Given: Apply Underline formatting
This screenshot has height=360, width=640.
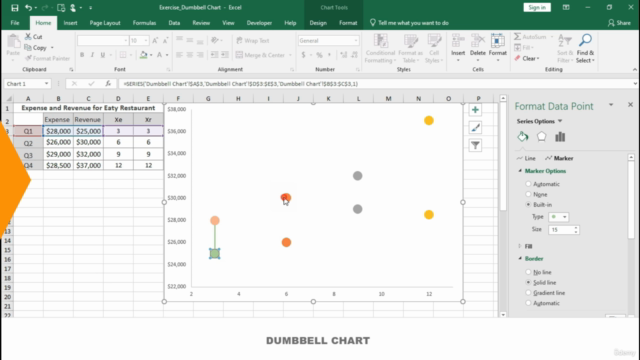Looking at the screenshot, I should click(102, 55).
